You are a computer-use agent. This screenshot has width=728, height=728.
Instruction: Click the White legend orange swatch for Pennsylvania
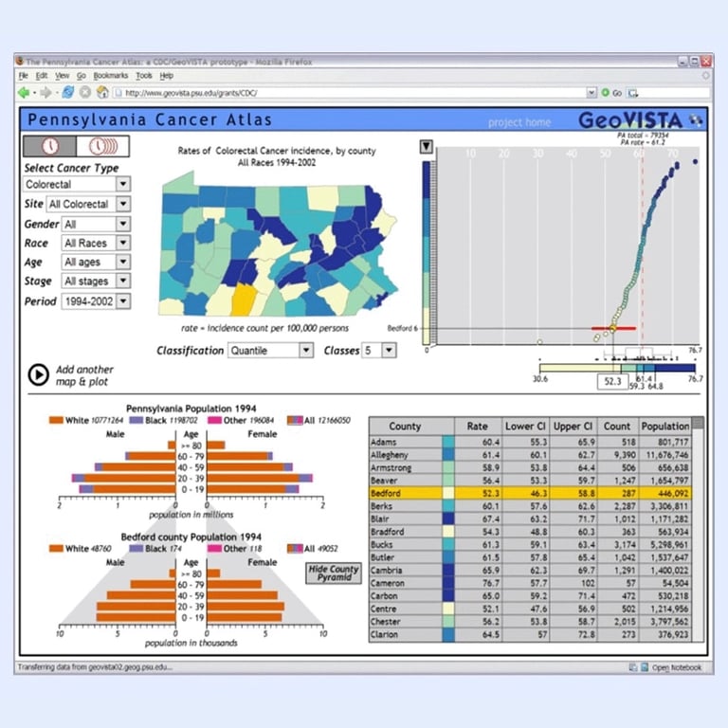click(56, 420)
